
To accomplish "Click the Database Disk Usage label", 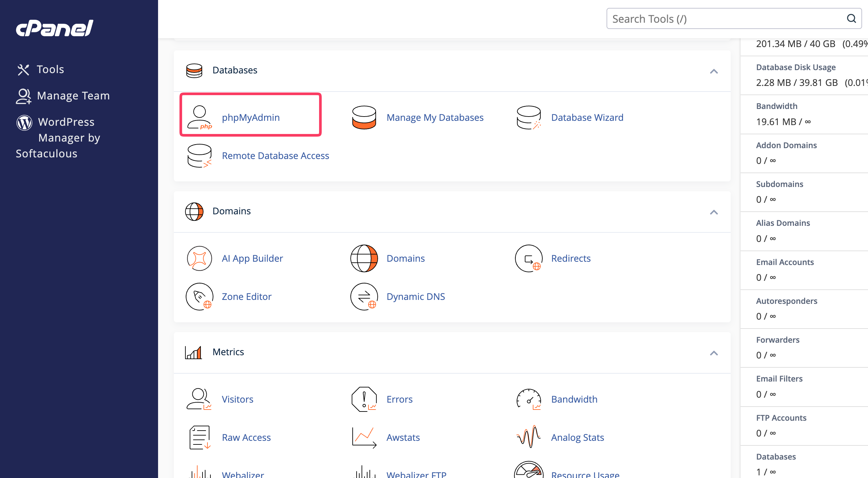I will click(x=796, y=67).
